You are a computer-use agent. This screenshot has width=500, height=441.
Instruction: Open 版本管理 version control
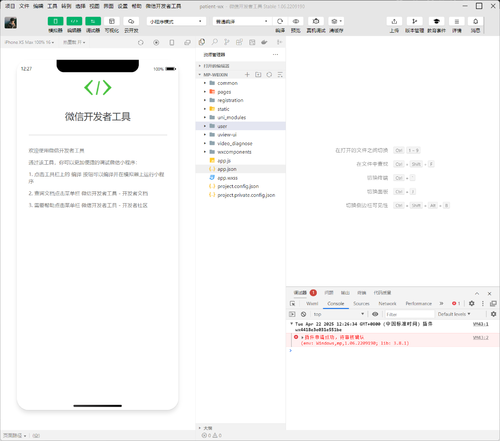point(415,21)
